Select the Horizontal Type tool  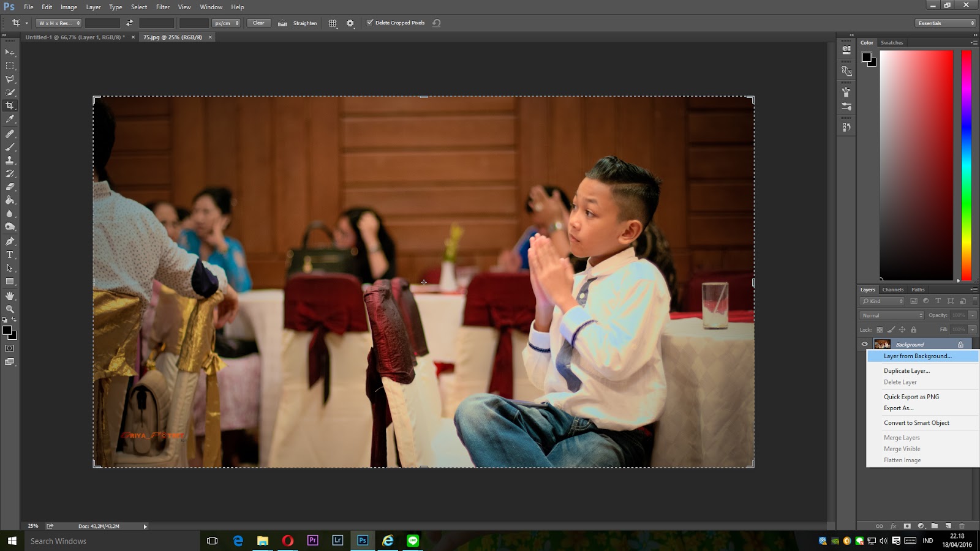[x=10, y=255]
